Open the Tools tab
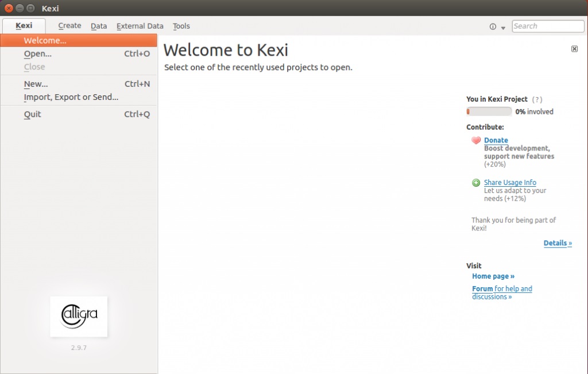The image size is (588, 374). pyautogui.click(x=181, y=26)
